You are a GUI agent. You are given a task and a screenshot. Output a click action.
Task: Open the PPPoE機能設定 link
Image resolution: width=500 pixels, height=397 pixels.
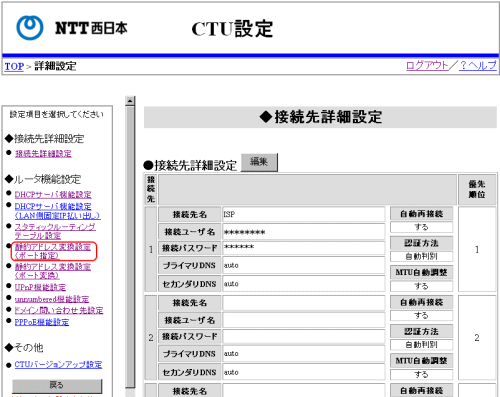tap(42, 322)
